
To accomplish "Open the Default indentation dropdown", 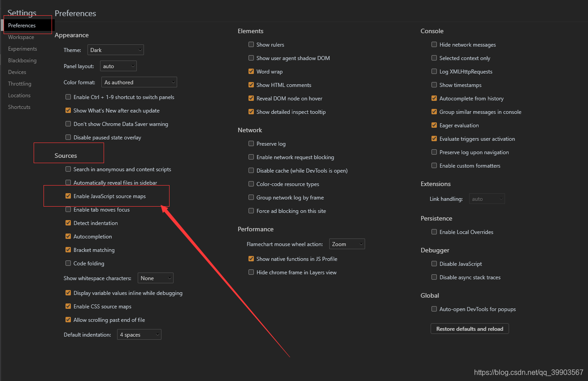I will (x=139, y=334).
